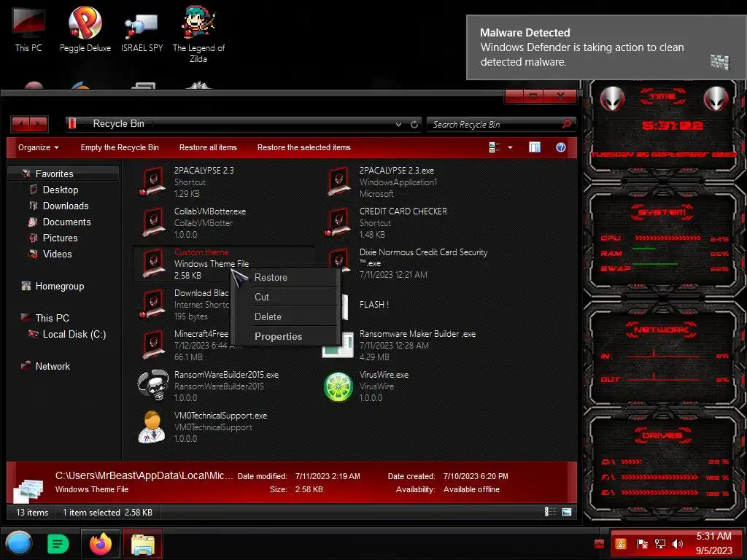
Task: Click the Start orb button
Action: [18, 543]
